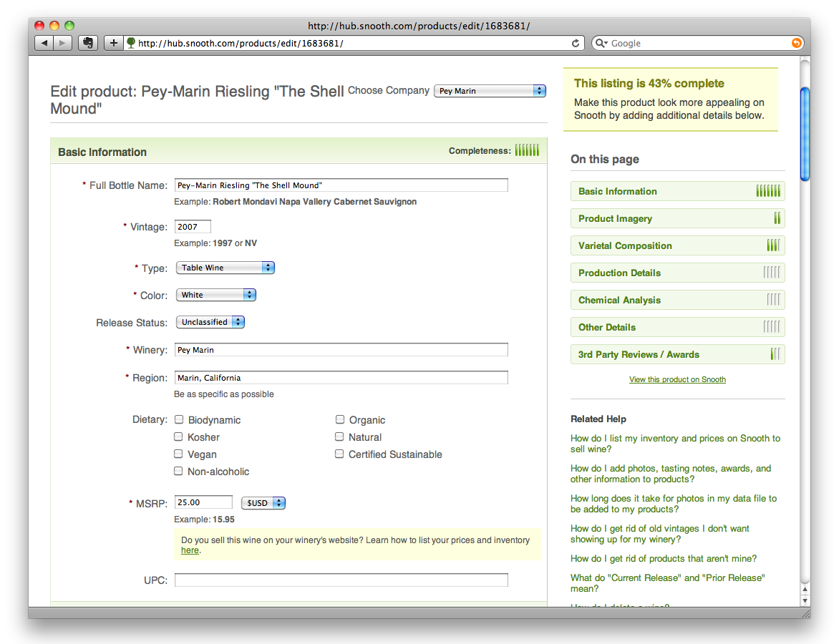Jump to 3rd Party Reviews / Awards section
Image resolution: width=839 pixels, height=644 pixels.
tap(677, 355)
